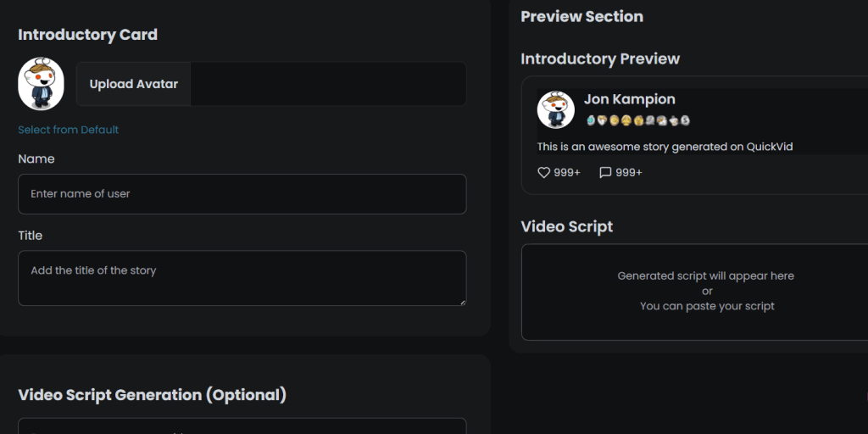The width and height of the screenshot is (868, 434).
Task: Click the Video Script Generation (Optional) heading
Action: [153, 395]
